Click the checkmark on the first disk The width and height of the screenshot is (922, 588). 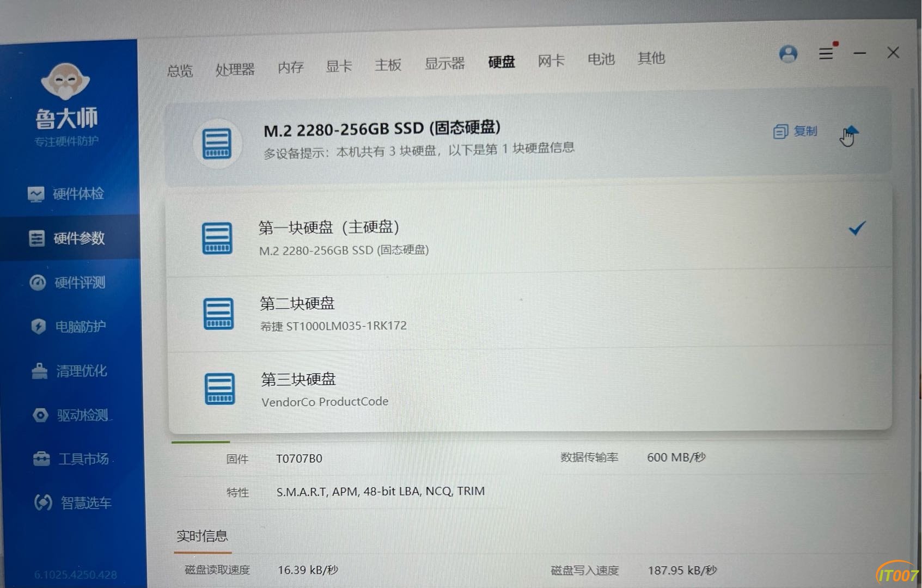click(857, 228)
